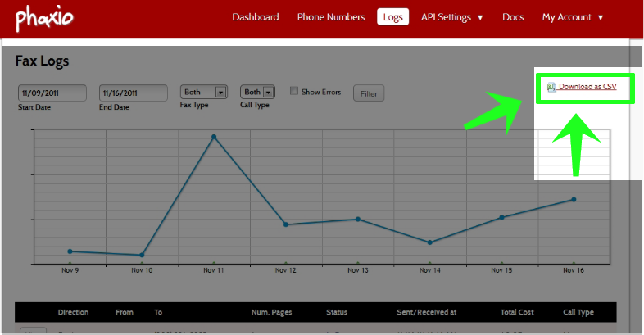
Task: Go to the Dashboard tab
Action: click(256, 17)
